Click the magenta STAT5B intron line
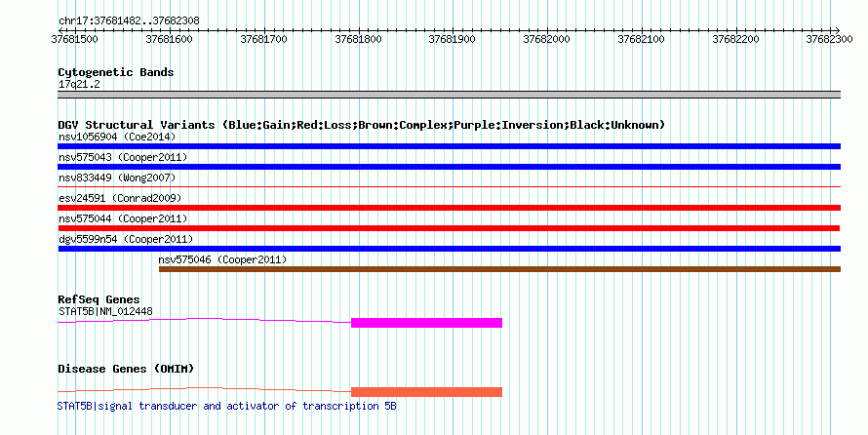Screen dimensions: 868x435 [x=204, y=320]
